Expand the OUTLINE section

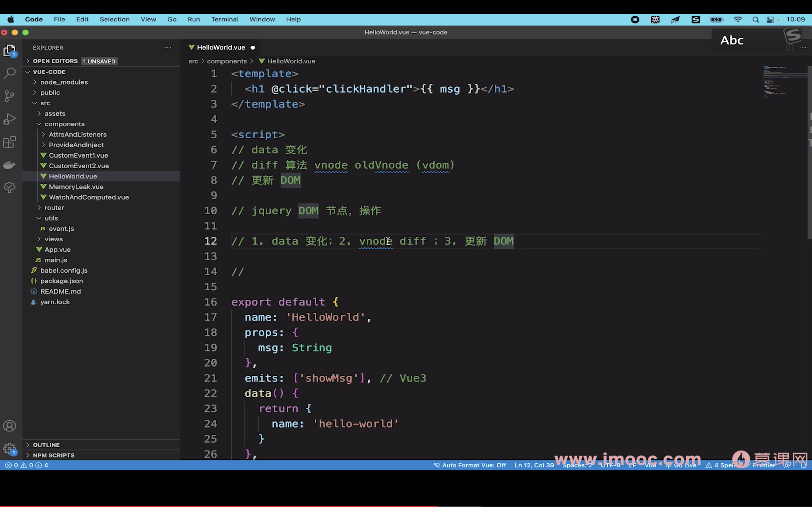click(46, 445)
